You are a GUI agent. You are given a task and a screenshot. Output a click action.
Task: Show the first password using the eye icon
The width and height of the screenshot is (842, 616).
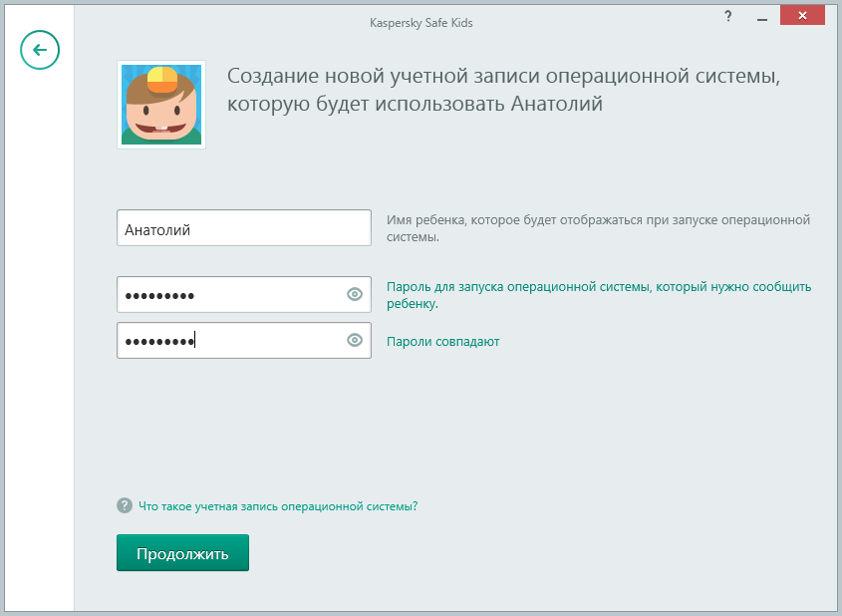coord(354,294)
